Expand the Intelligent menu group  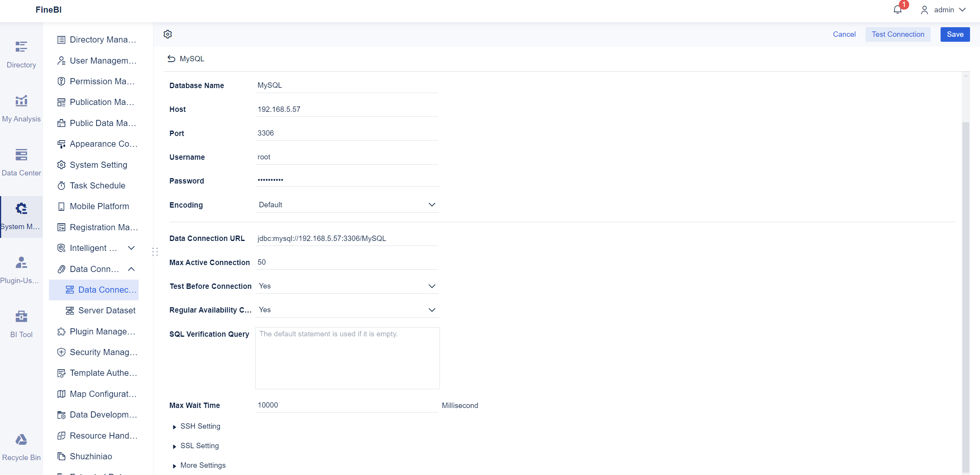(x=131, y=248)
